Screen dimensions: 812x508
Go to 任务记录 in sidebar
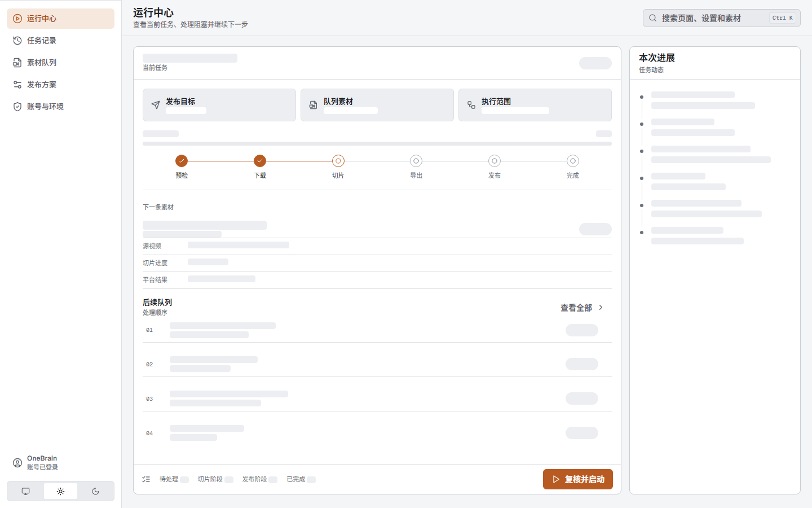coord(60,41)
